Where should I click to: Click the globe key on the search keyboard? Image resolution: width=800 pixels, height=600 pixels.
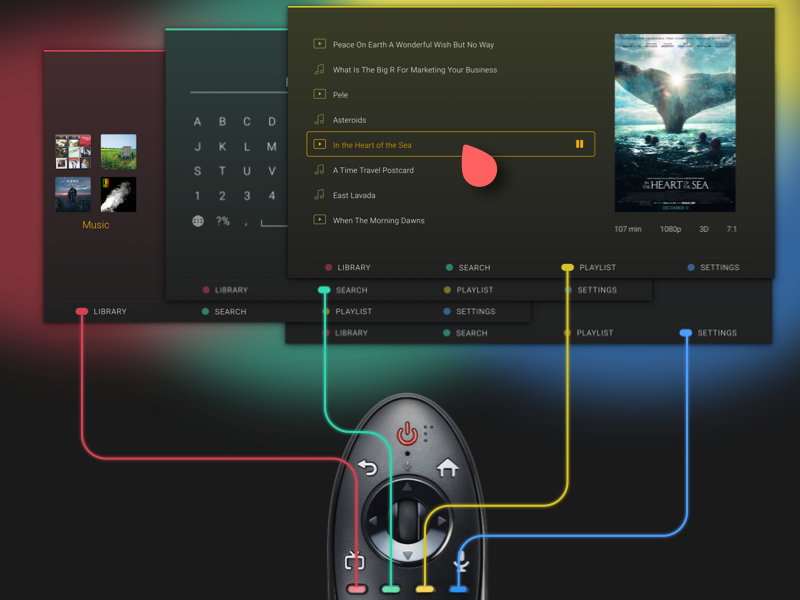click(x=197, y=220)
